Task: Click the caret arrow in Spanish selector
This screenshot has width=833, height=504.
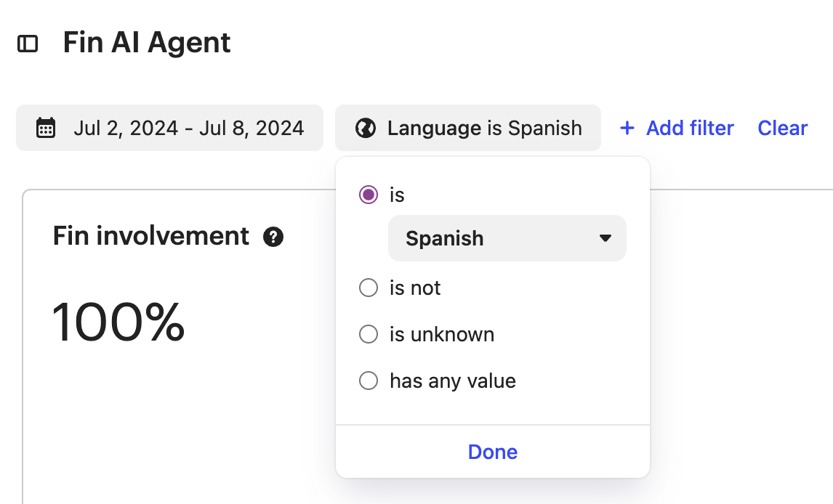Action: 605,238
